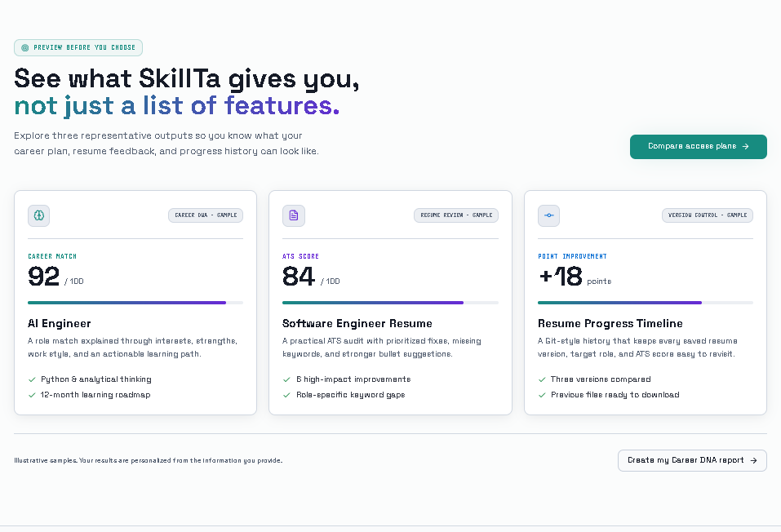The image size is (781, 532).
Task: Select the Career DNA - Sample badge
Action: click(206, 215)
